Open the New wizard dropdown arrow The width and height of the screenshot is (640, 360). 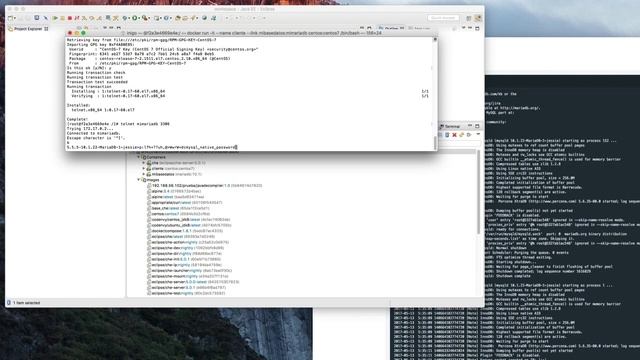point(15,18)
